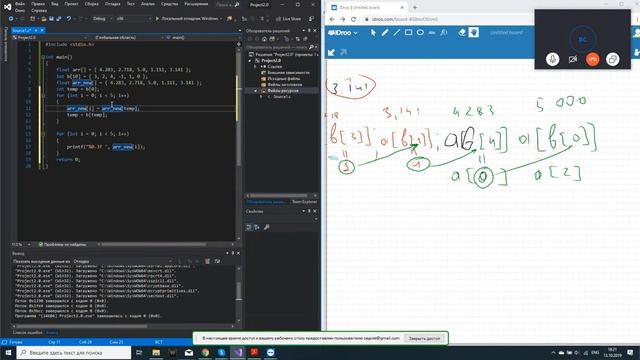Viewport: 640px width, 360px height.
Task: Go forward in the browser
Action: pyautogui.click(x=342, y=19)
